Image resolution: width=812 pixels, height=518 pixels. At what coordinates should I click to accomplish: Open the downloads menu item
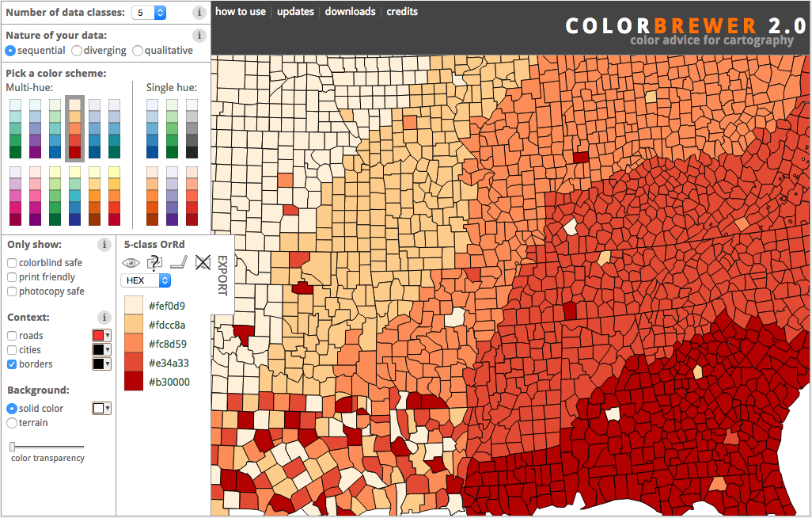tap(350, 11)
